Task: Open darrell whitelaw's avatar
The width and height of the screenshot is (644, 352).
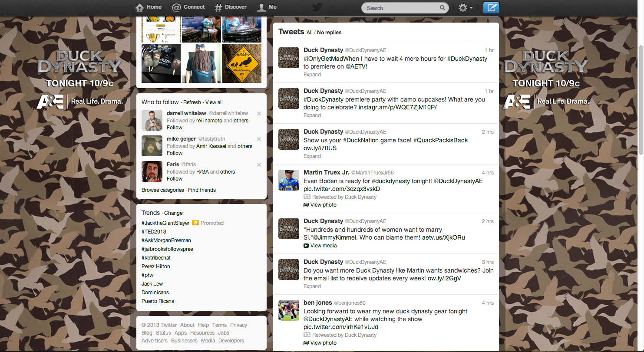Action: pos(152,120)
